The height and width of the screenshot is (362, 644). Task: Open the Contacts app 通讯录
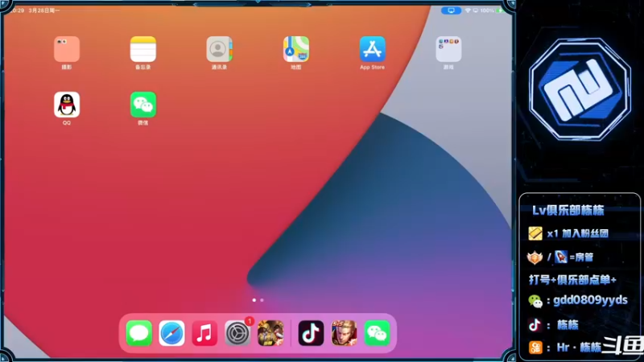[219, 49]
